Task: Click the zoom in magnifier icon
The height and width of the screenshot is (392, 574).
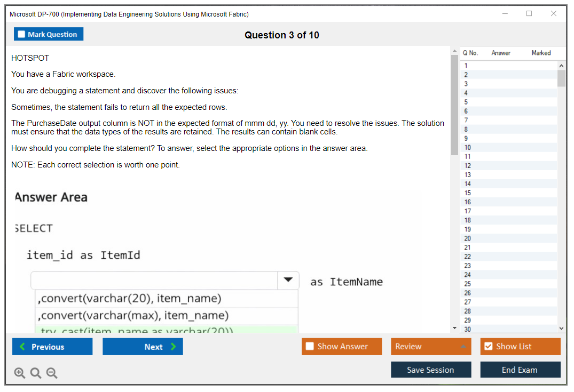Action: pos(20,373)
